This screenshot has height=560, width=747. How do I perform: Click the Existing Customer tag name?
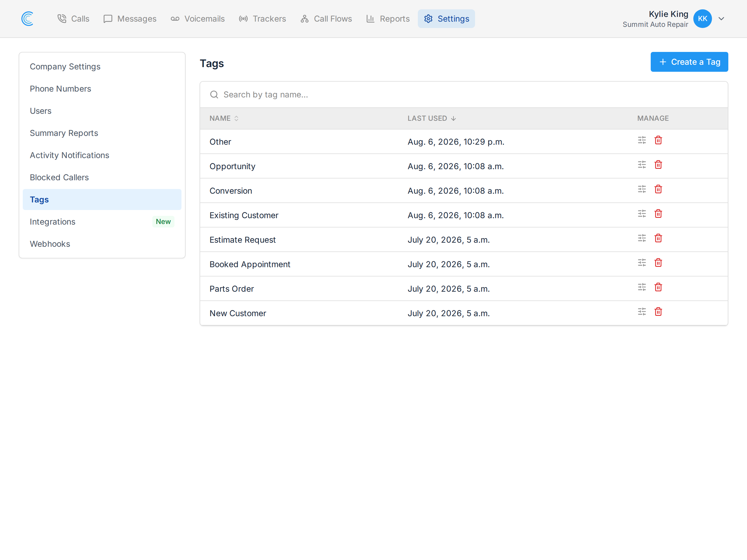click(x=244, y=215)
